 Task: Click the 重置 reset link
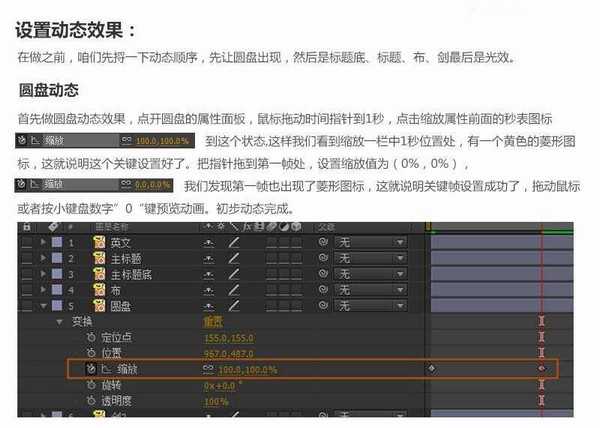(213, 322)
